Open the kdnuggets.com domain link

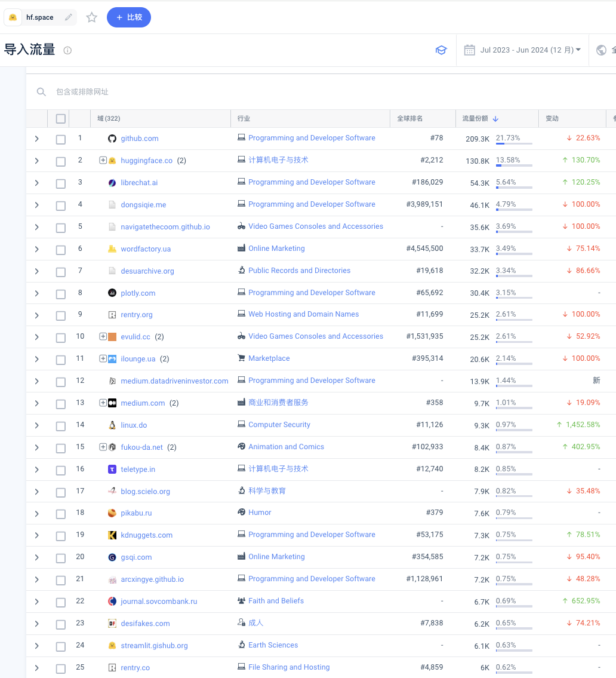pos(146,535)
